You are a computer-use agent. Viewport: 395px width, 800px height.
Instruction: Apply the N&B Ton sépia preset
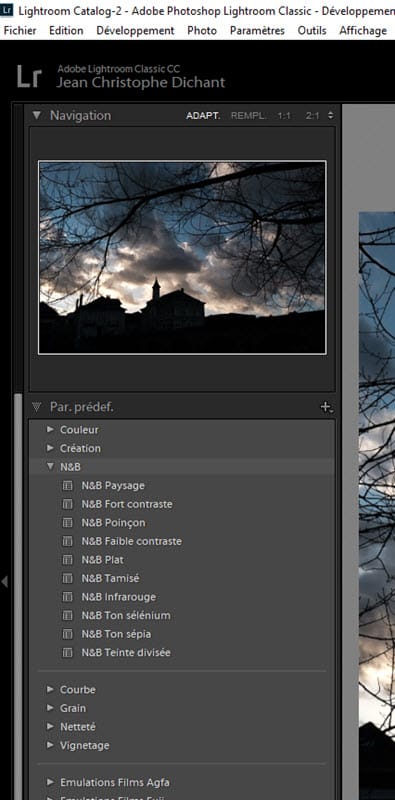click(116, 634)
